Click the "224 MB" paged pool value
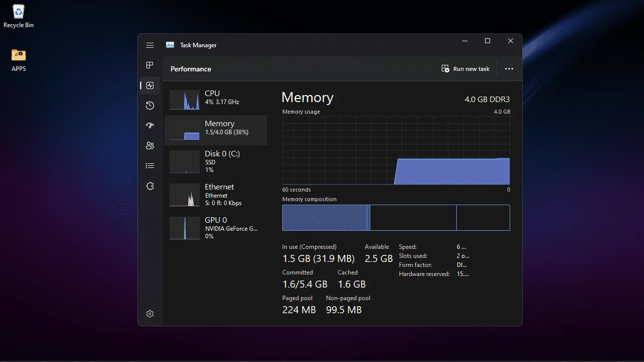Image resolution: width=644 pixels, height=362 pixels. (299, 310)
